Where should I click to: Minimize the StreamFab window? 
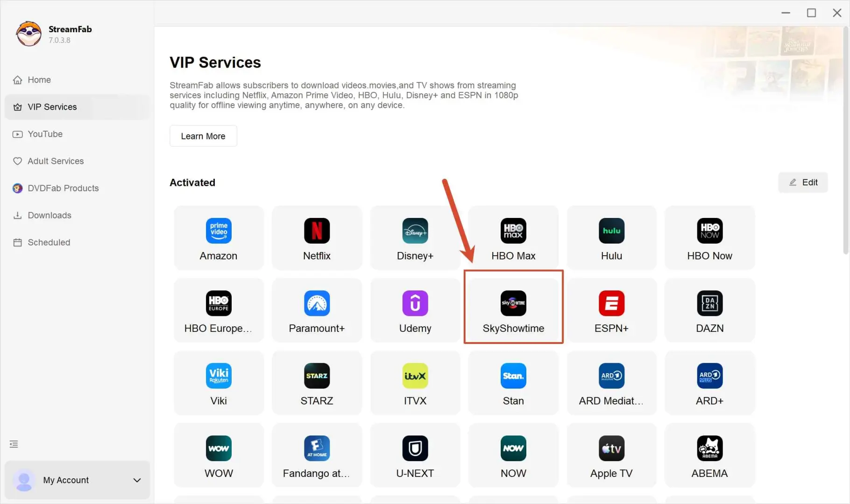point(786,13)
